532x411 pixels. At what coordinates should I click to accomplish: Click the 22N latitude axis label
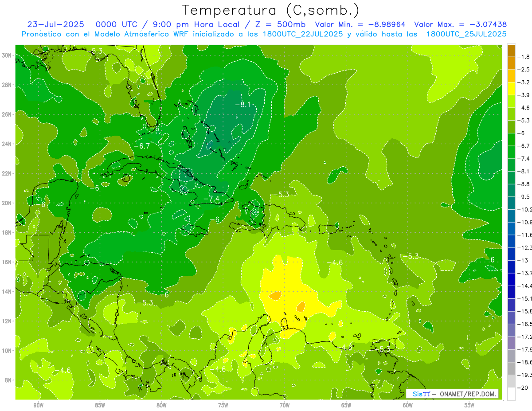point(8,173)
